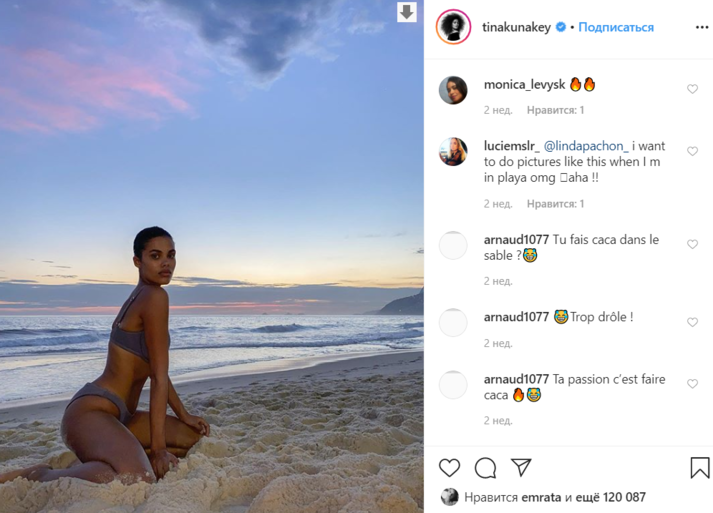Like arnaud1077's "Ta passion" comment
The height and width of the screenshot is (513, 713).
[692, 384]
